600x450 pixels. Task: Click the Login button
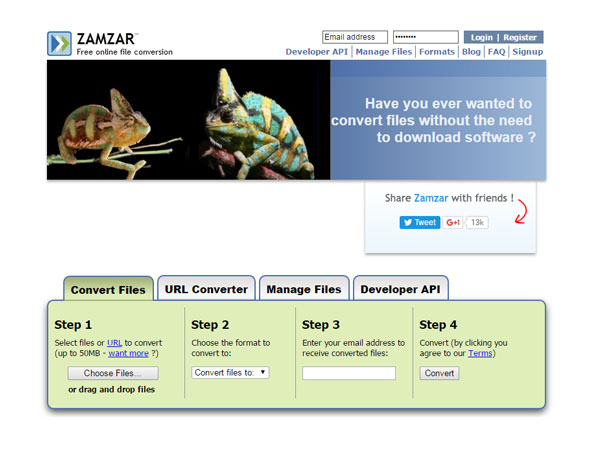tap(481, 38)
